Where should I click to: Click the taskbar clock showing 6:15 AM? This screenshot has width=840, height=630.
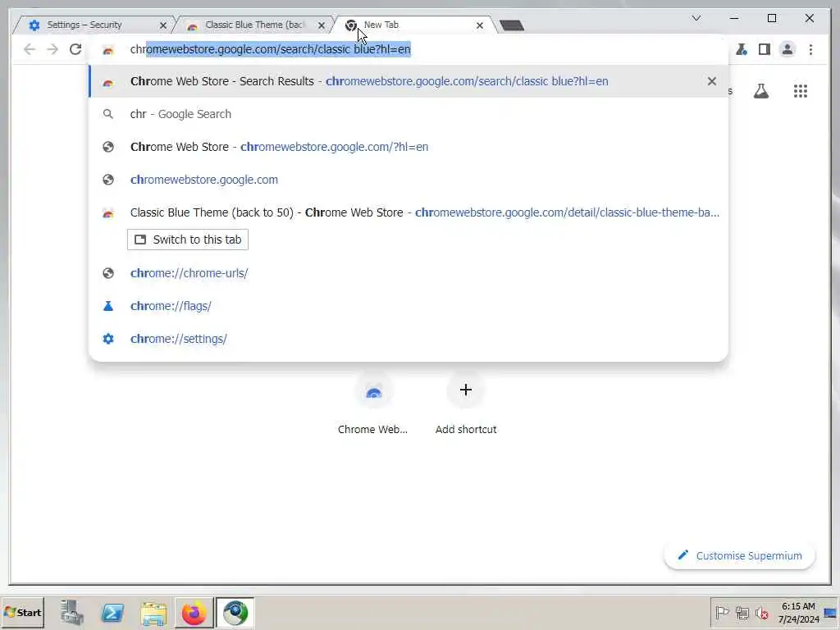click(x=798, y=612)
